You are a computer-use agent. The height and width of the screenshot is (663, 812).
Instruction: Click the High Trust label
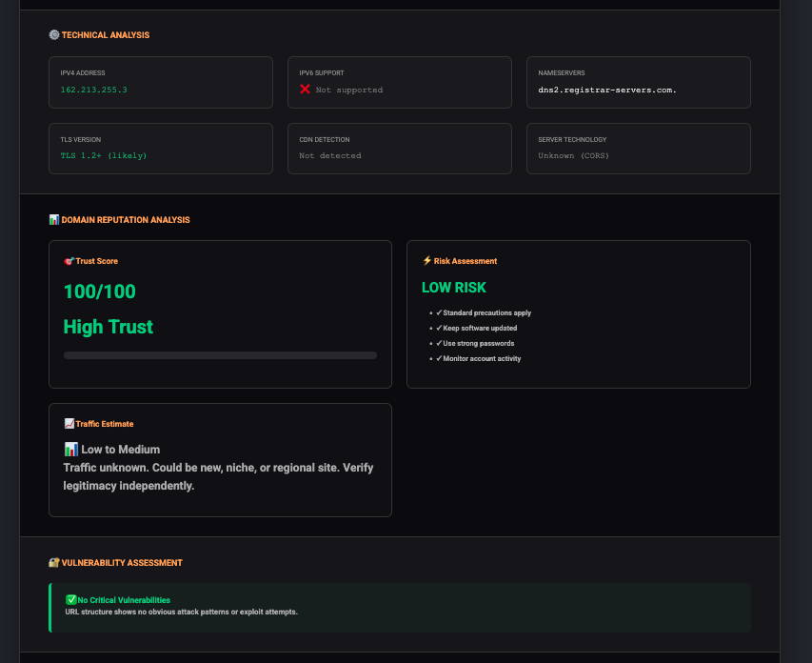109,327
